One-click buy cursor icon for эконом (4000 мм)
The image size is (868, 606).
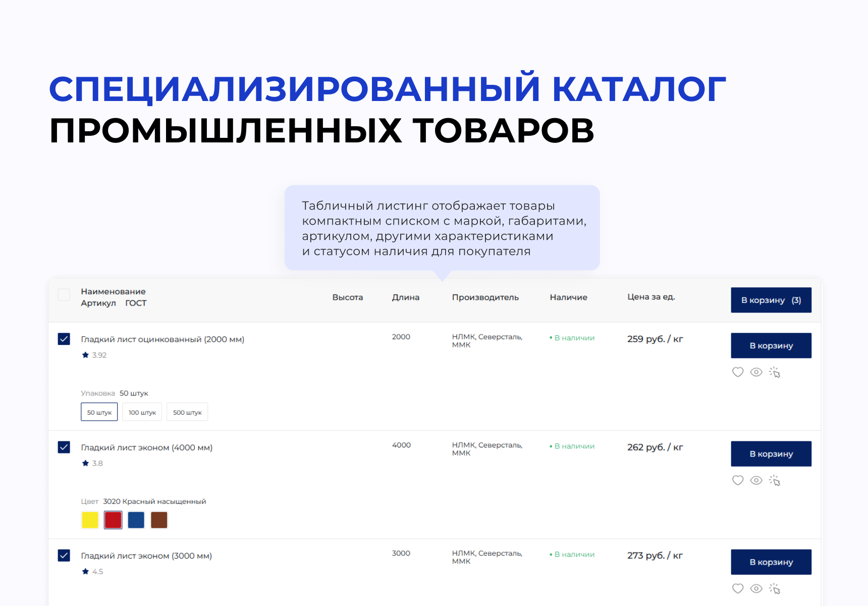click(775, 480)
